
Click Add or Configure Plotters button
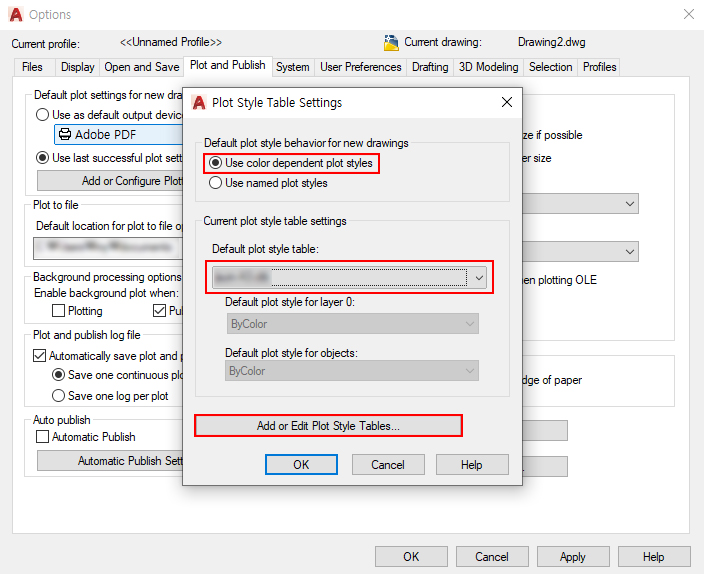(110, 181)
